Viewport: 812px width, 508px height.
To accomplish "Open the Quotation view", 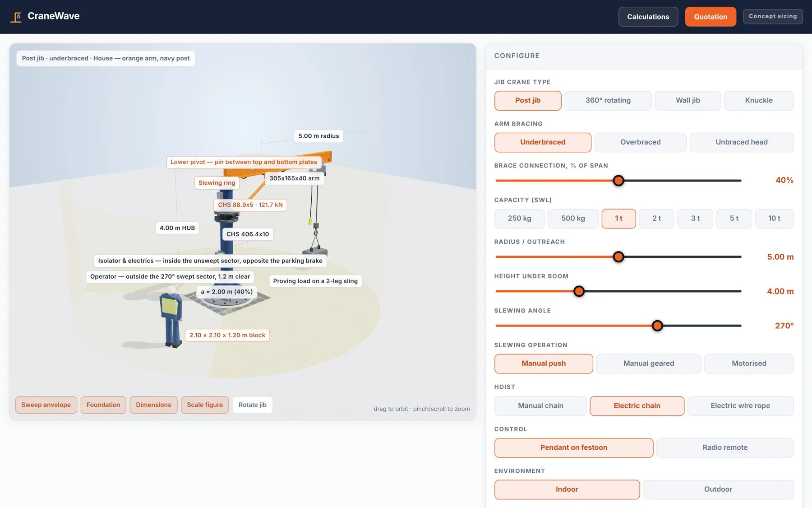I will (x=710, y=17).
